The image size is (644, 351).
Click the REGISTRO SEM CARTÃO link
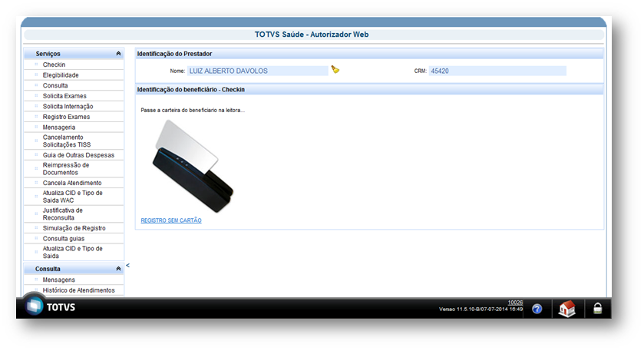pos(171,220)
